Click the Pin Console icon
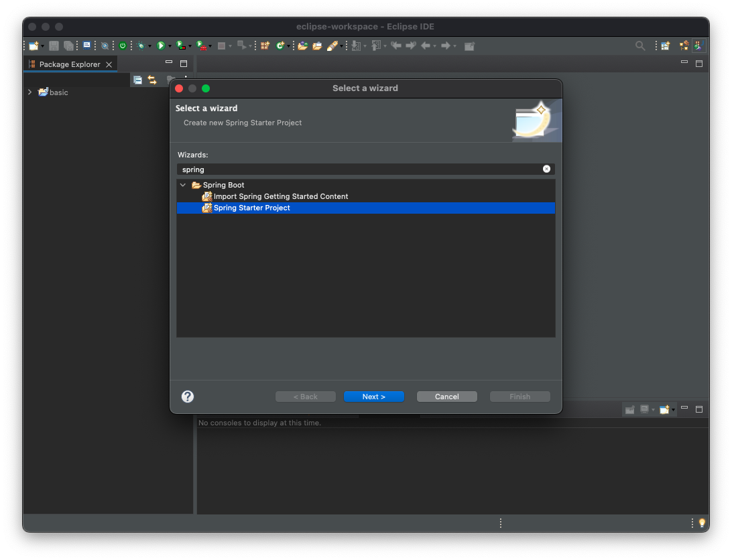The width and height of the screenshot is (732, 560). coord(629,409)
